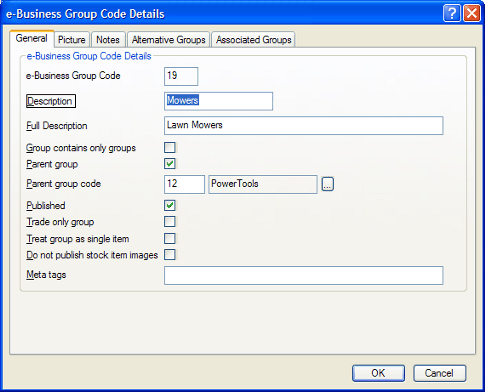The image size is (485, 392).
Task: Open the Notes tab
Action: coord(108,40)
